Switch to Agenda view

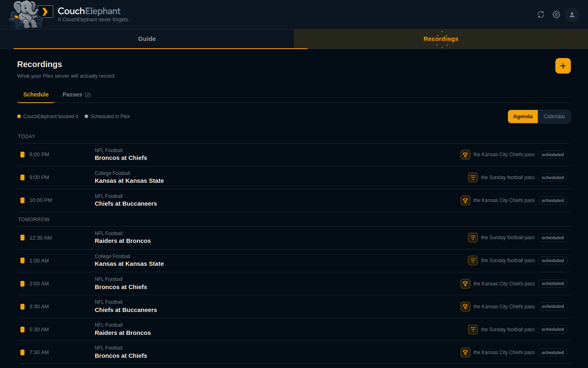point(523,117)
